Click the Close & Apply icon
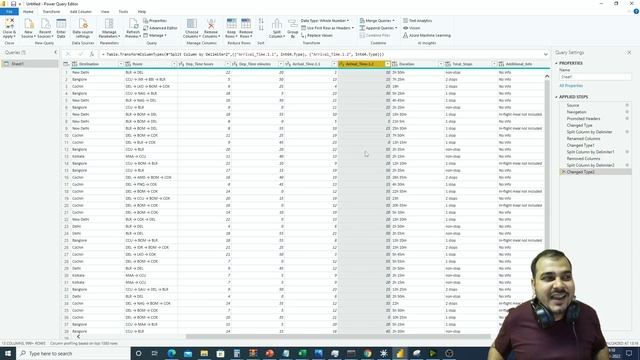 pos(9,24)
